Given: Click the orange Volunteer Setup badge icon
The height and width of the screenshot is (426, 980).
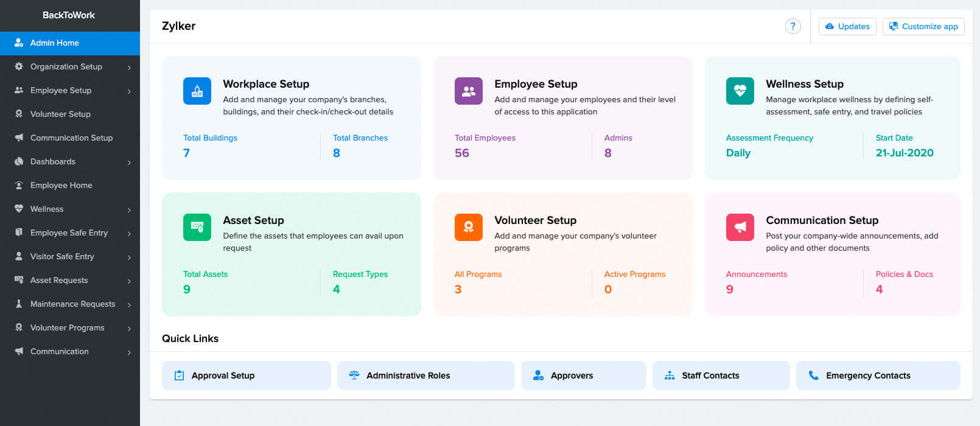Looking at the screenshot, I should click(x=468, y=228).
